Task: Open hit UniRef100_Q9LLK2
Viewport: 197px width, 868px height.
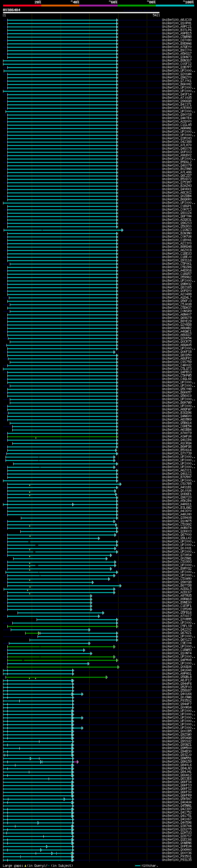Action: click(x=177, y=538)
